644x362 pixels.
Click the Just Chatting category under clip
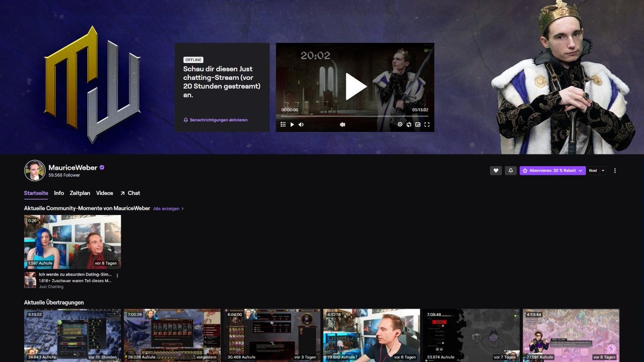[51, 287]
